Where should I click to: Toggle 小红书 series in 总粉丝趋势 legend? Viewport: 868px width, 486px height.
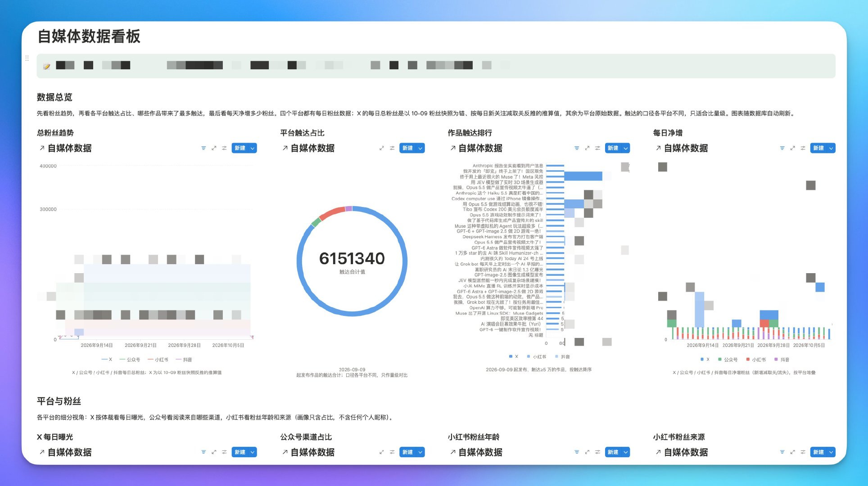tap(158, 360)
